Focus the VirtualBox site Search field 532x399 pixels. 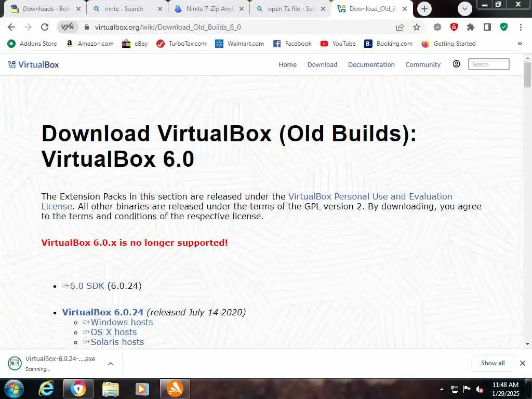click(x=488, y=64)
